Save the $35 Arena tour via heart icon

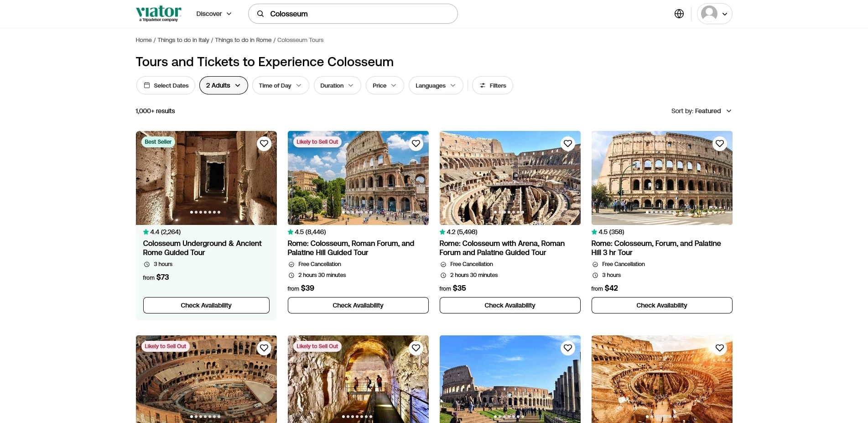567,144
